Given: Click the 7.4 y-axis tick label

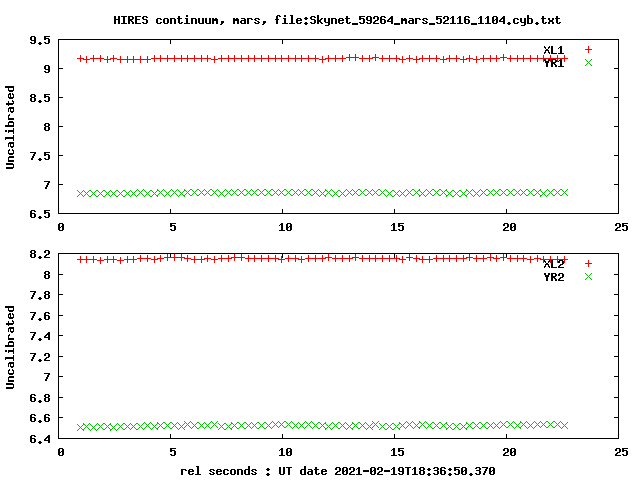Looking at the screenshot, I should (x=40, y=336).
